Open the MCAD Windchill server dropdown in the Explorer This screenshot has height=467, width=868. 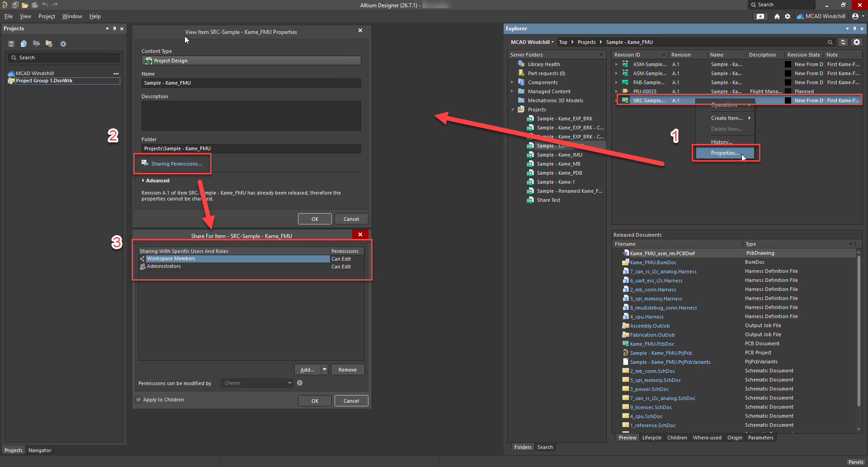tap(532, 42)
